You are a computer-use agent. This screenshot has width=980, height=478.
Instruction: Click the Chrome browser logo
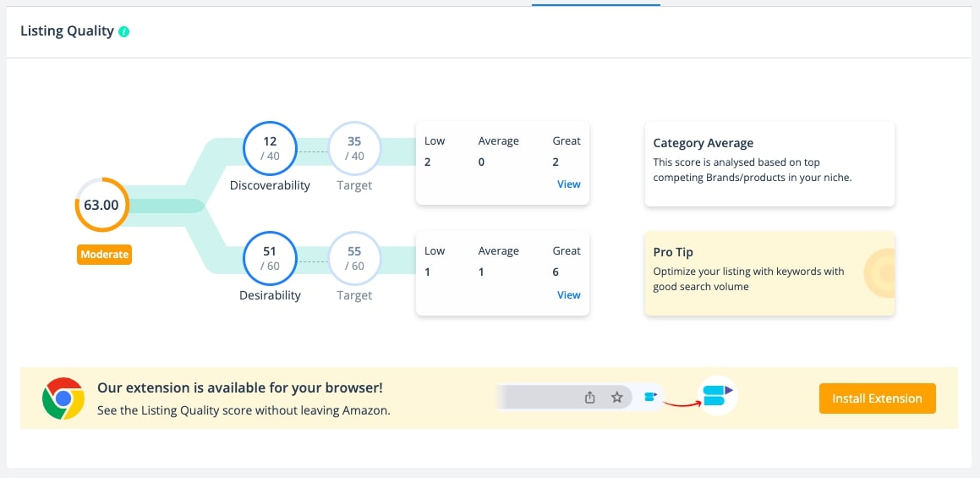pyautogui.click(x=63, y=398)
